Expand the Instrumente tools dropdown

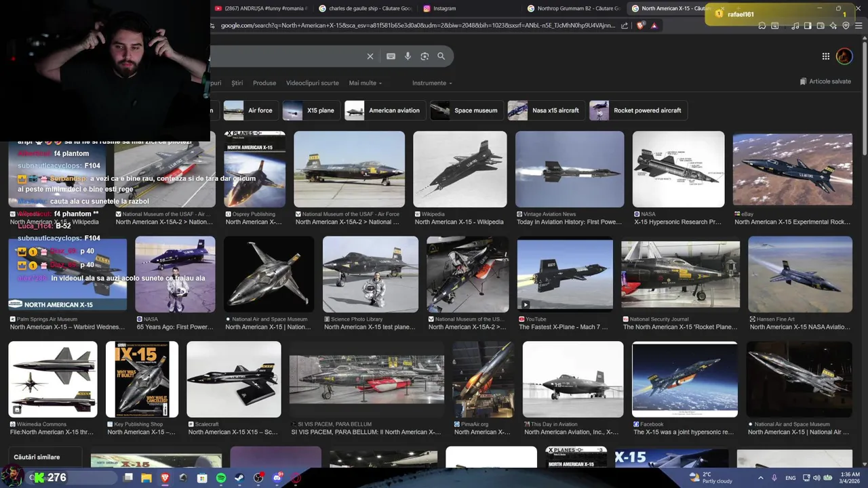pyautogui.click(x=432, y=83)
